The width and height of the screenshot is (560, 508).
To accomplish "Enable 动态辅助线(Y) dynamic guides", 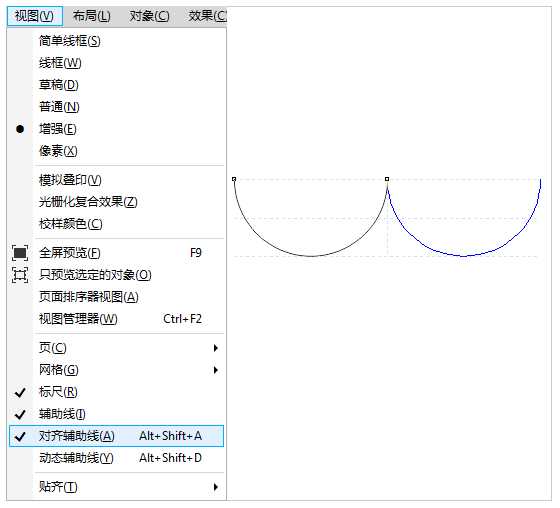I will (x=116, y=458).
